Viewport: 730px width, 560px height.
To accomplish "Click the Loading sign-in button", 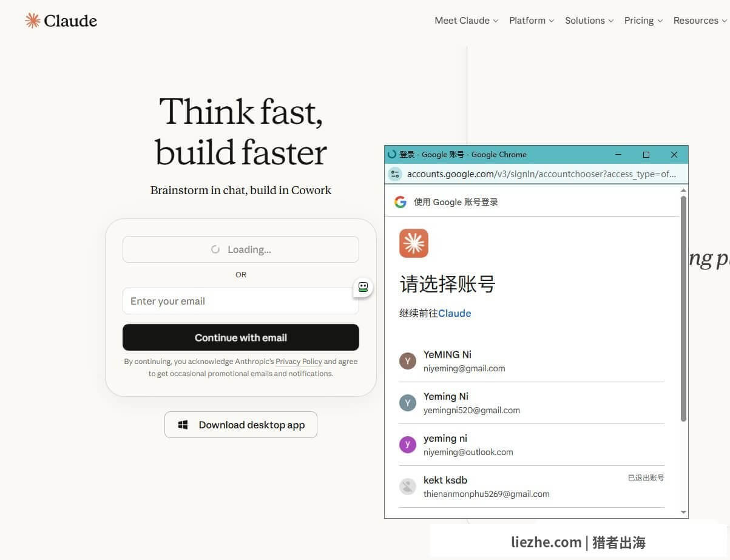I will [x=241, y=249].
